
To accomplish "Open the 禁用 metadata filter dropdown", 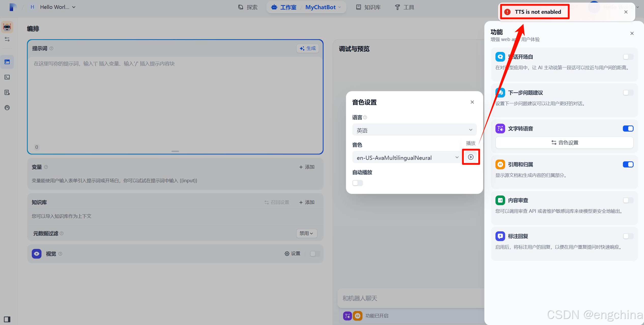I will 306,233.
